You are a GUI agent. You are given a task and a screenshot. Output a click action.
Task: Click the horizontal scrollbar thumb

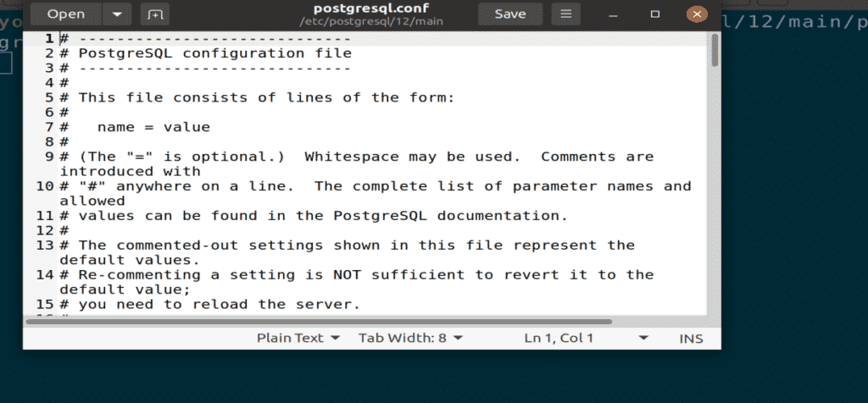(x=319, y=321)
